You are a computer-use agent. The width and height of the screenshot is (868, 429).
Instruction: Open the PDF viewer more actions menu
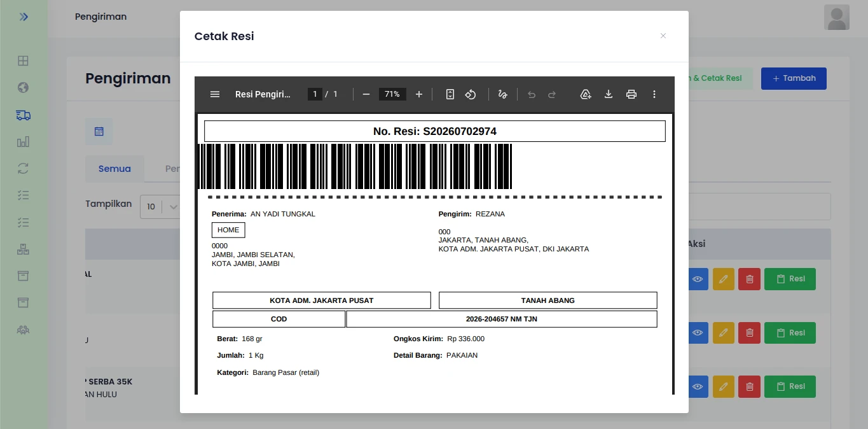(654, 94)
